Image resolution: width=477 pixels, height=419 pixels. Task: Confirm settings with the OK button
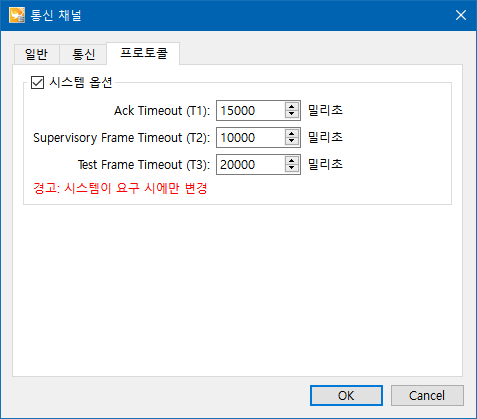[346, 396]
